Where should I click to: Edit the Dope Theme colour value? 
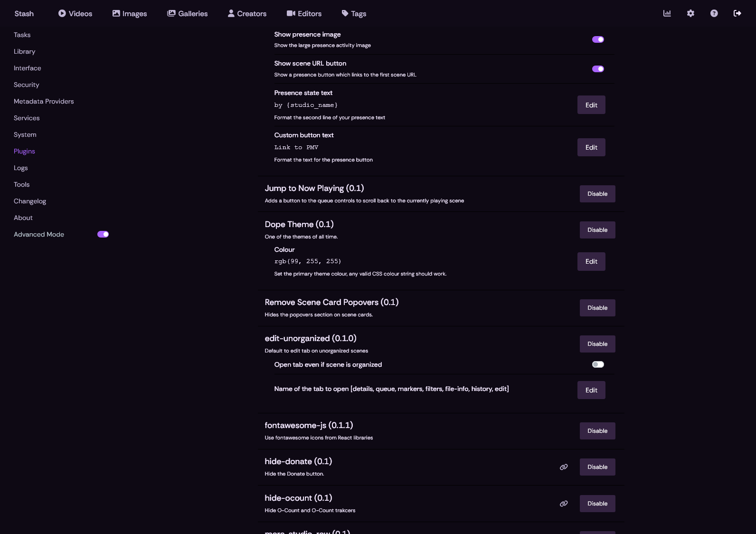(591, 261)
